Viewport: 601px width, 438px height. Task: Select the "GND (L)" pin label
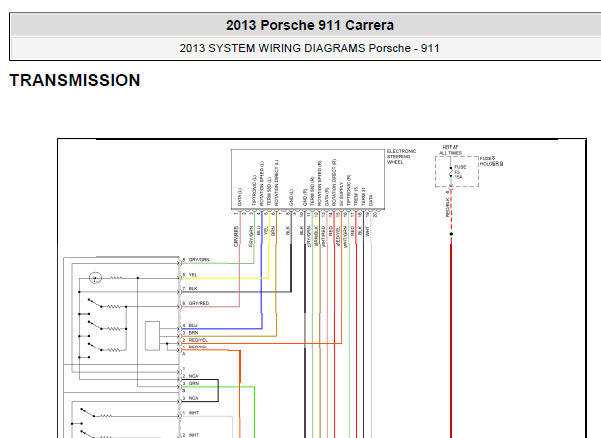point(291,197)
